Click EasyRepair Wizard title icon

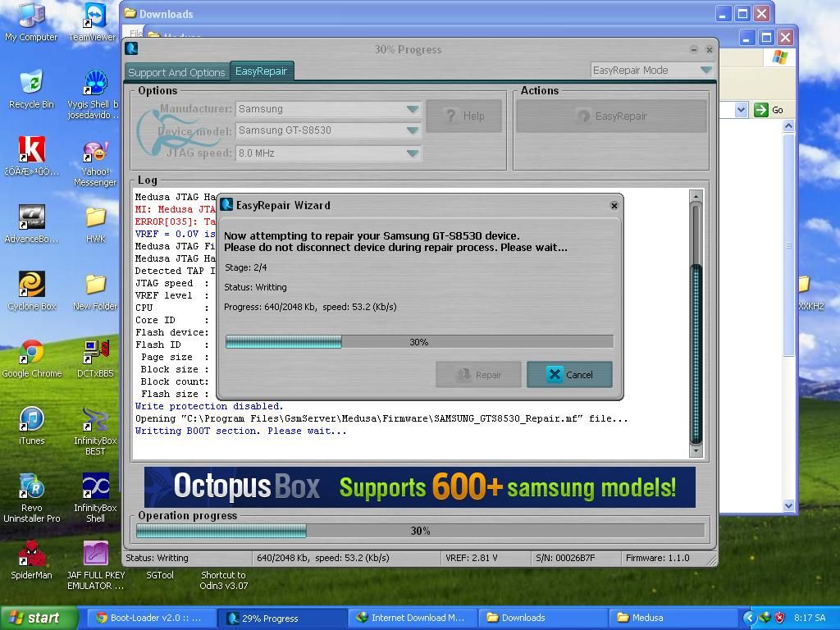[x=226, y=204]
